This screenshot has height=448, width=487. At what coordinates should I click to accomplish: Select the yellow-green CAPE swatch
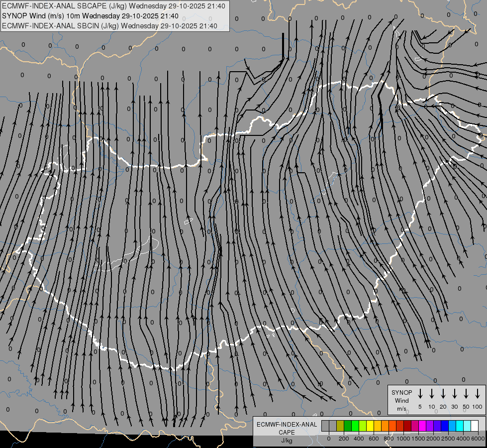(363, 426)
